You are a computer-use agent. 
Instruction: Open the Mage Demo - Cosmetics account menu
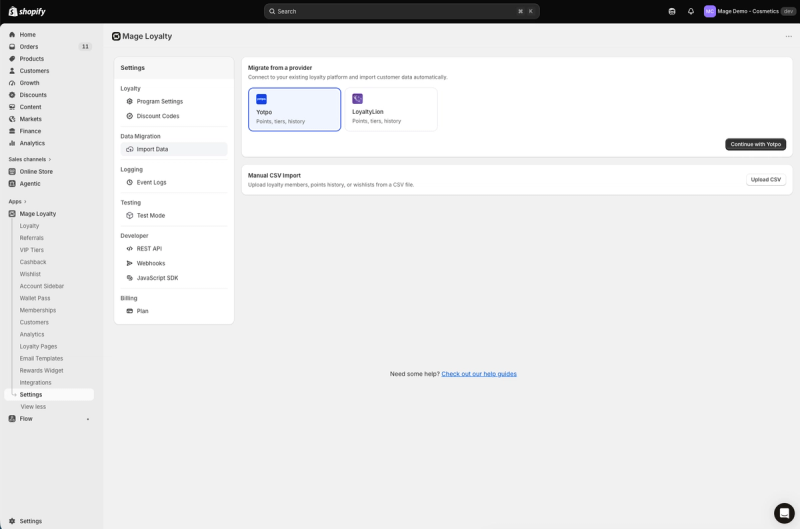point(749,11)
